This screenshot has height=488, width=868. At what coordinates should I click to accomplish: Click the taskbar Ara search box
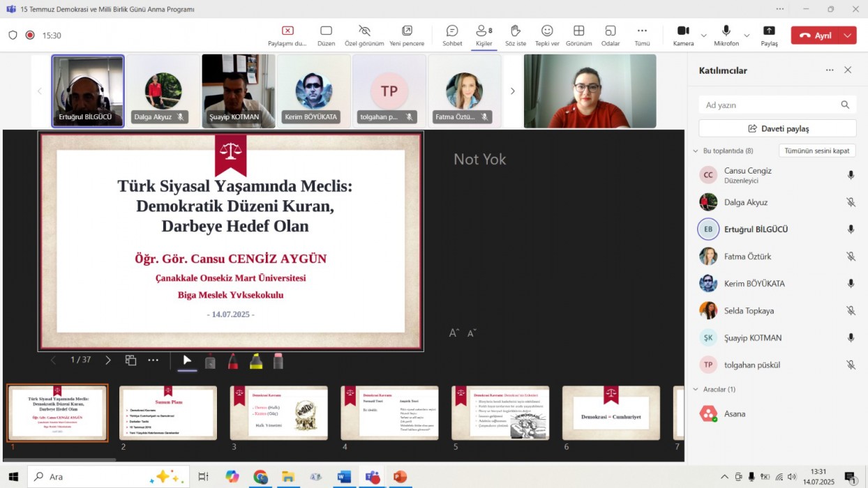(108, 477)
